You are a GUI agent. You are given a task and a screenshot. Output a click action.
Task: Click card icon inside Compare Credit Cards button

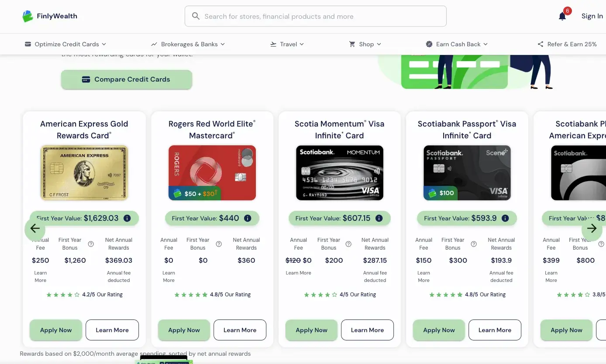tap(86, 79)
